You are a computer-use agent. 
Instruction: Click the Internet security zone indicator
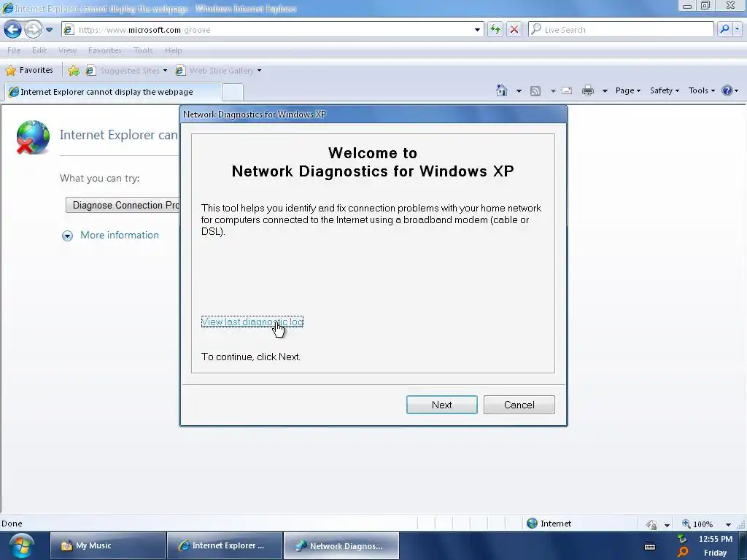(x=549, y=524)
